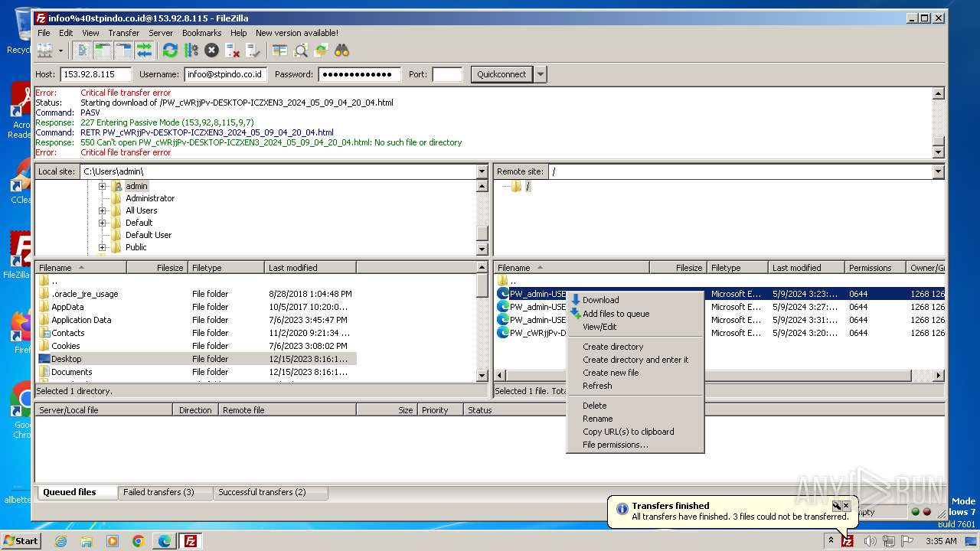
Task: Click the Port input field
Action: click(x=447, y=74)
